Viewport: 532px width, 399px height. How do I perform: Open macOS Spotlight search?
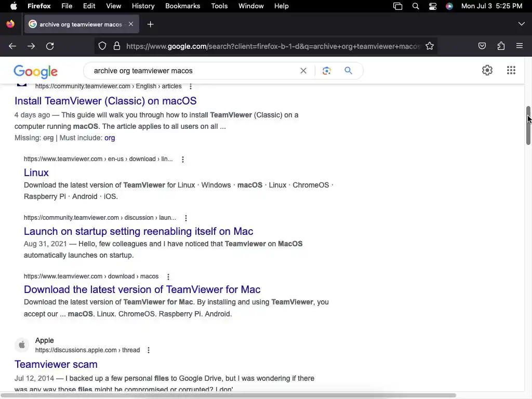415,6
